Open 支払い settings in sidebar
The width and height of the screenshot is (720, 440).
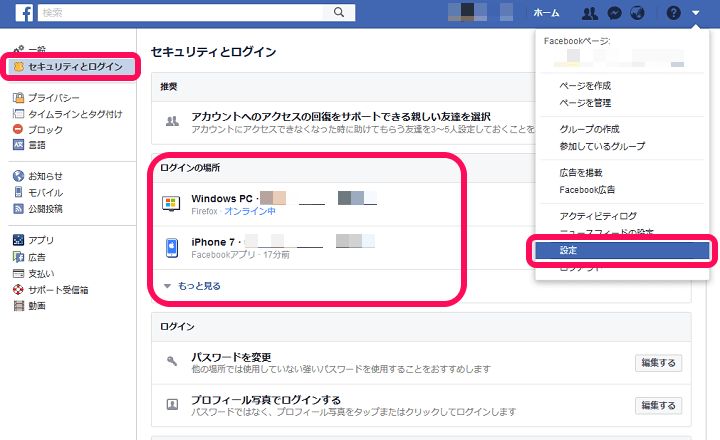point(41,274)
